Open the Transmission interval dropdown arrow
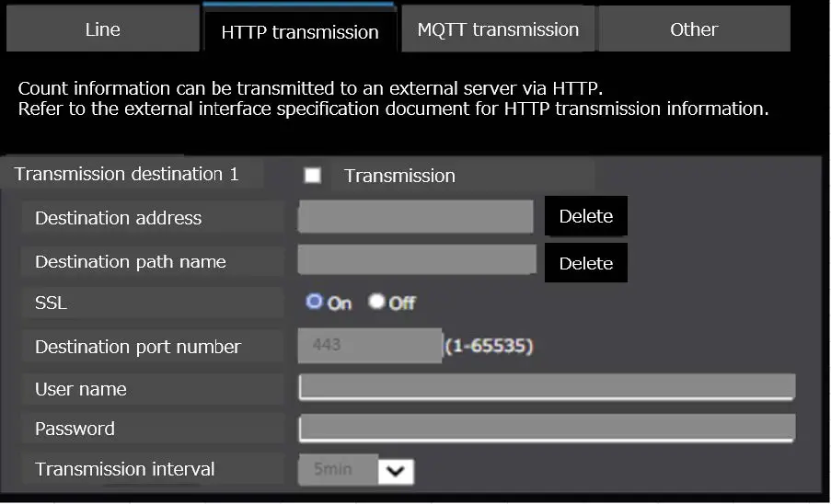The height and width of the screenshot is (504, 831). 396,470
